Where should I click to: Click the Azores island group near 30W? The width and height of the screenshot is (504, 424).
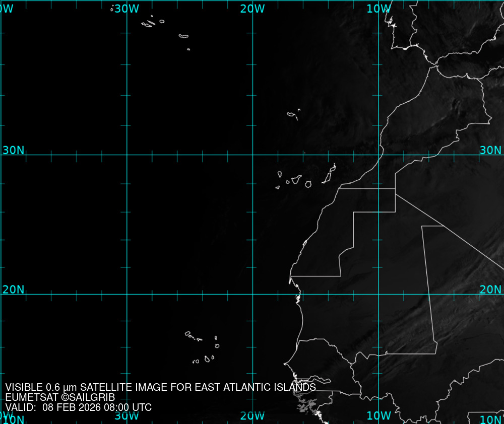(x=148, y=24)
